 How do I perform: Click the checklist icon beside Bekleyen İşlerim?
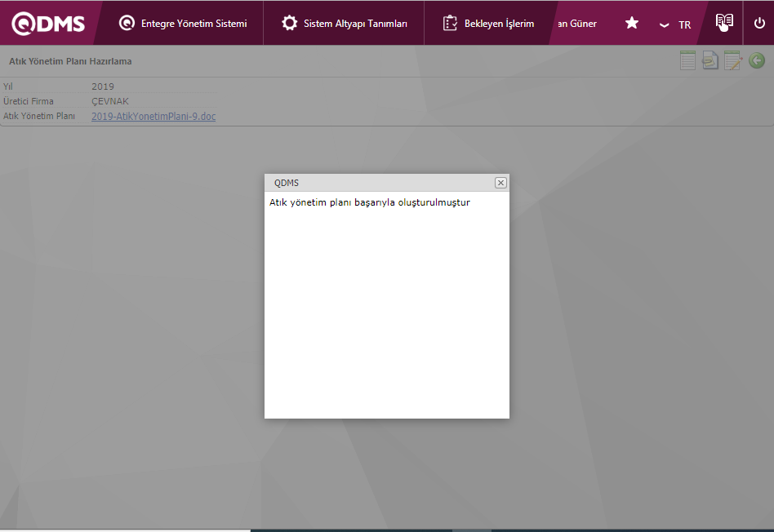coord(450,23)
